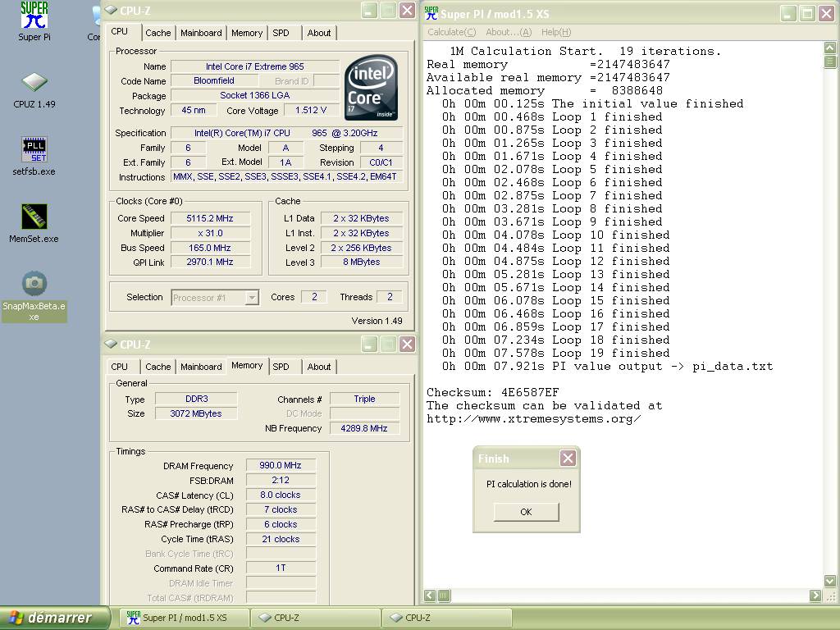Click Super PI vertical scrollbar up arrow
The image size is (840, 630).
coord(830,48)
